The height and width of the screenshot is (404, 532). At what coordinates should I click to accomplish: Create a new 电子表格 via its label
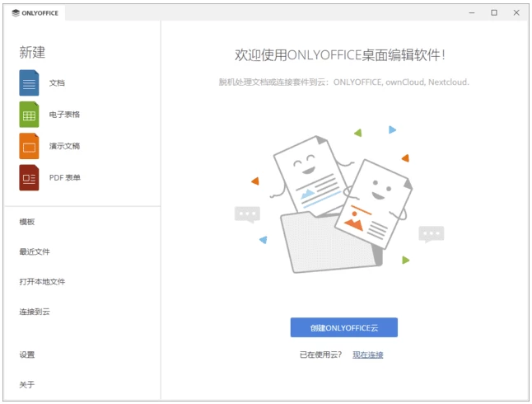64,115
